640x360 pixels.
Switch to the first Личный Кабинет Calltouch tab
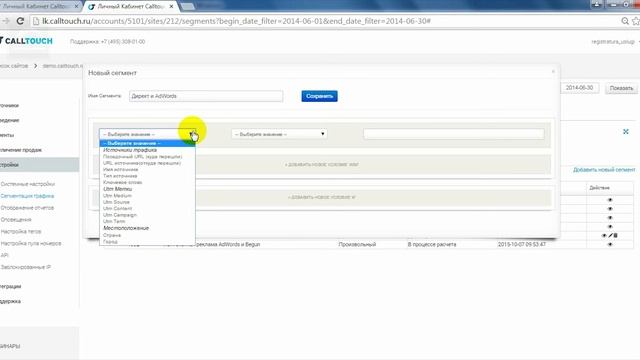point(37,7)
